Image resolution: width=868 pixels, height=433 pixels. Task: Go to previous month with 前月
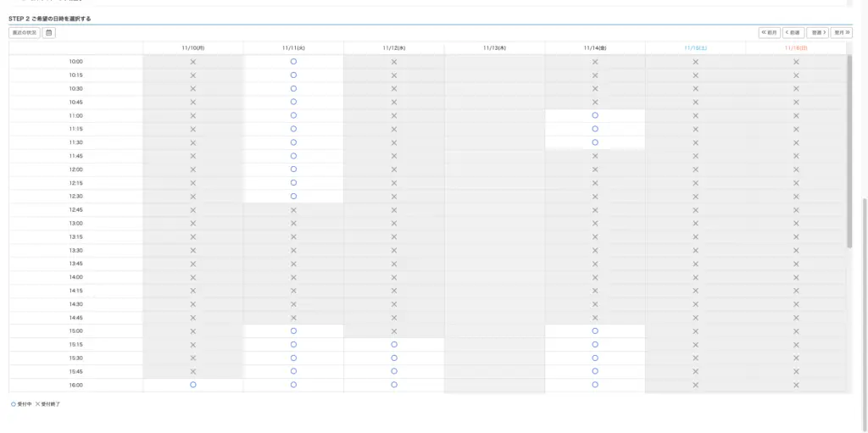[x=769, y=32]
